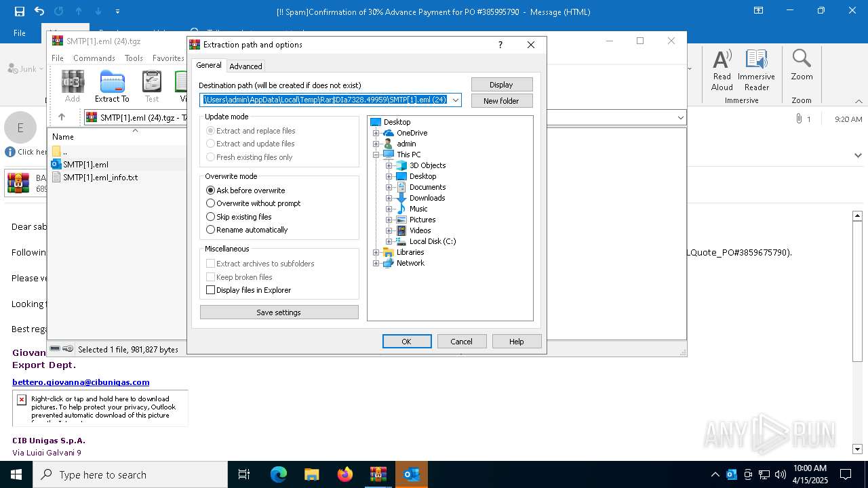
Task: Click the volume icon in system tray
Action: 781,474
